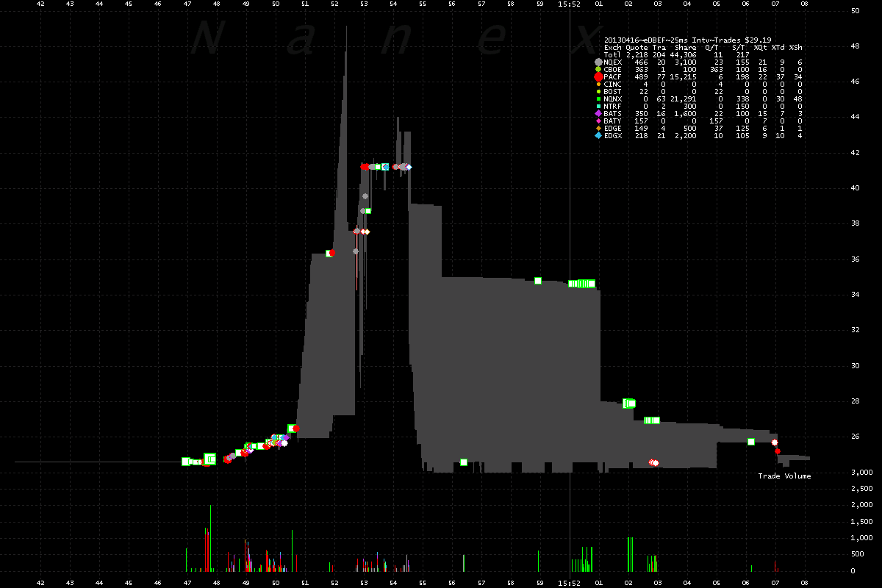The image size is (882, 588).
Task: Click the yellow-green BOST legend dot
Action: point(598,91)
